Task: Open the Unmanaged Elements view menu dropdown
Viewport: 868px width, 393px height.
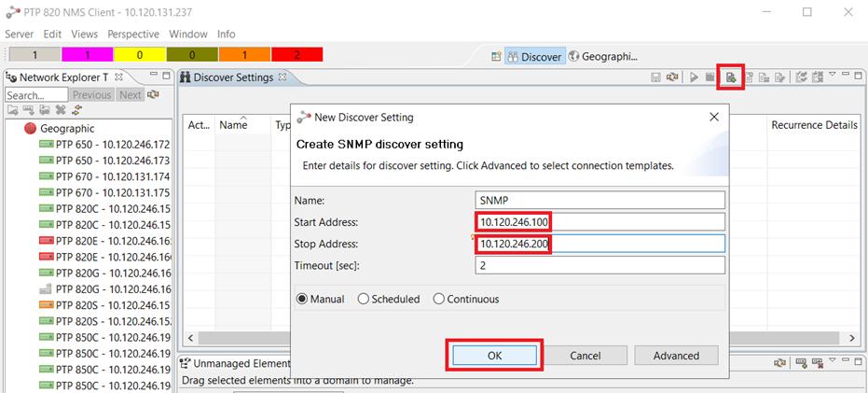Action: [832, 361]
